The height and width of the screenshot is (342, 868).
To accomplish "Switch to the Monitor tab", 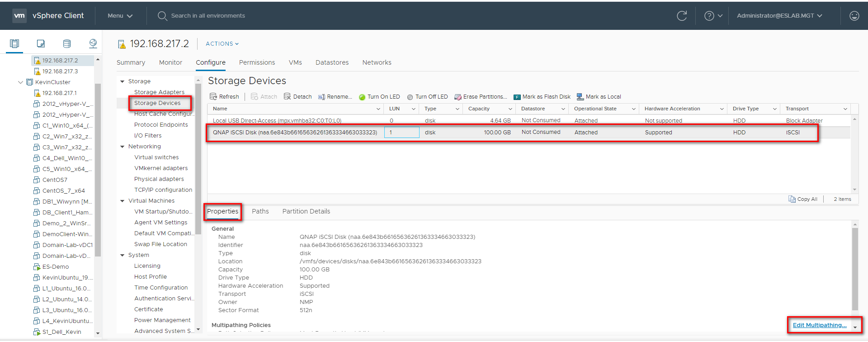I will point(170,62).
